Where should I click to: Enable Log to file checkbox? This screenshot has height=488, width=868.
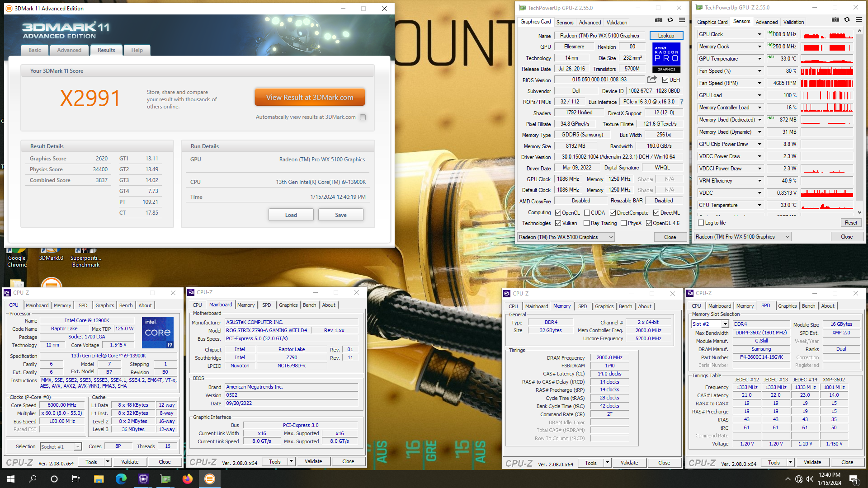click(x=701, y=223)
